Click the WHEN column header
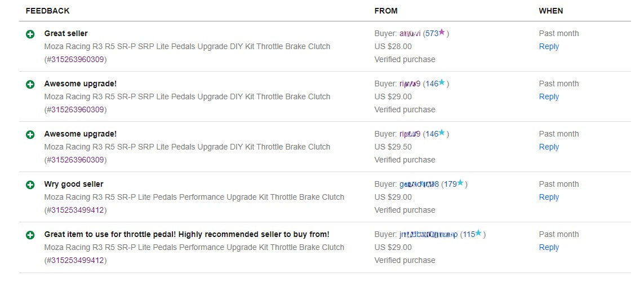The width and height of the screenshot is (644, 281). click(550, 11)
